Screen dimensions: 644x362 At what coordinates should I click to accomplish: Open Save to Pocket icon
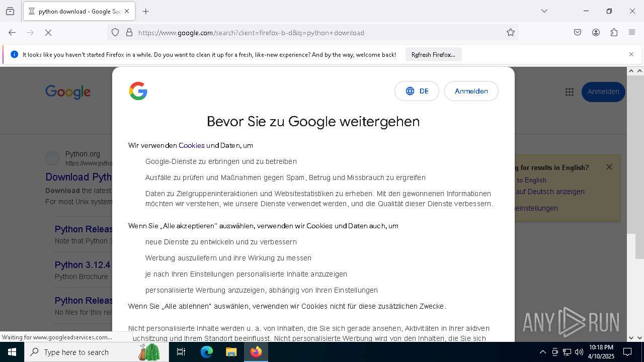tap(578, 33)
